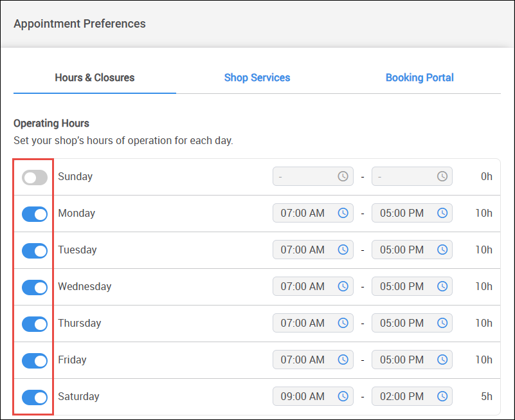Edit Wednesday opening time field
515x420 pixels.
(x=313, y=286)
